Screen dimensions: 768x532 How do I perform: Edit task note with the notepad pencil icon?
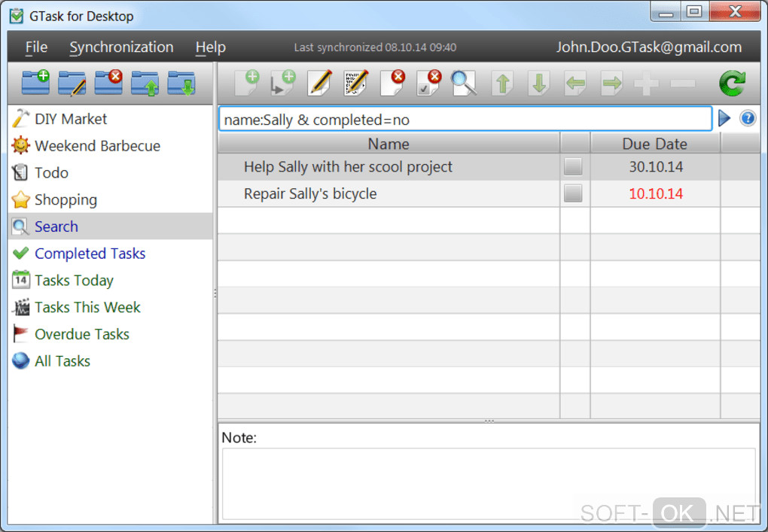pyautogui.click(x=356, y=83)
